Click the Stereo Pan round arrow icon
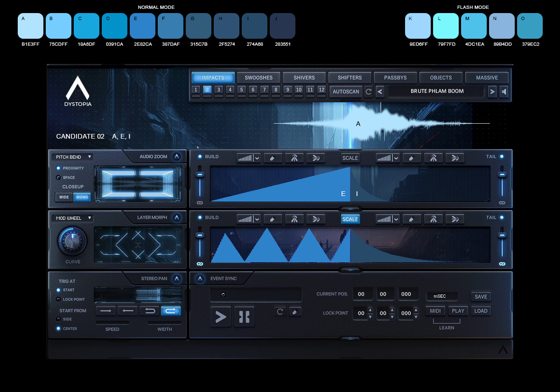The image size is (560, 392). 176,279
